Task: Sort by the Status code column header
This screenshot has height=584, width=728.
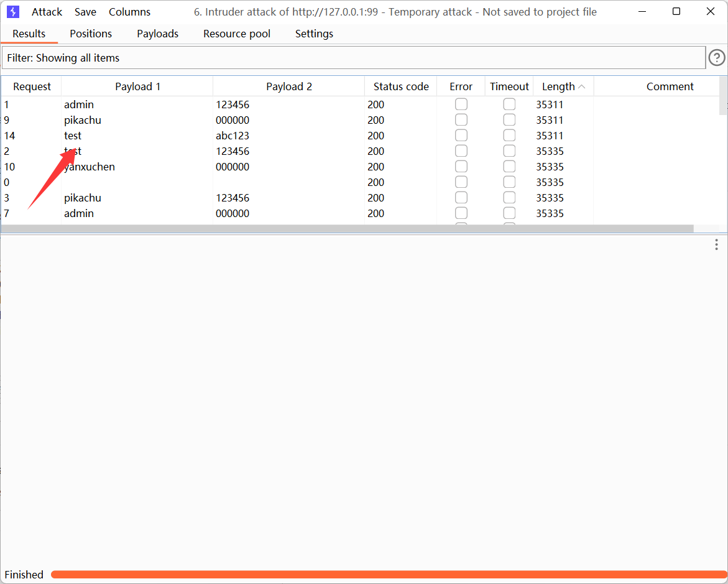Action: point(401,86)
